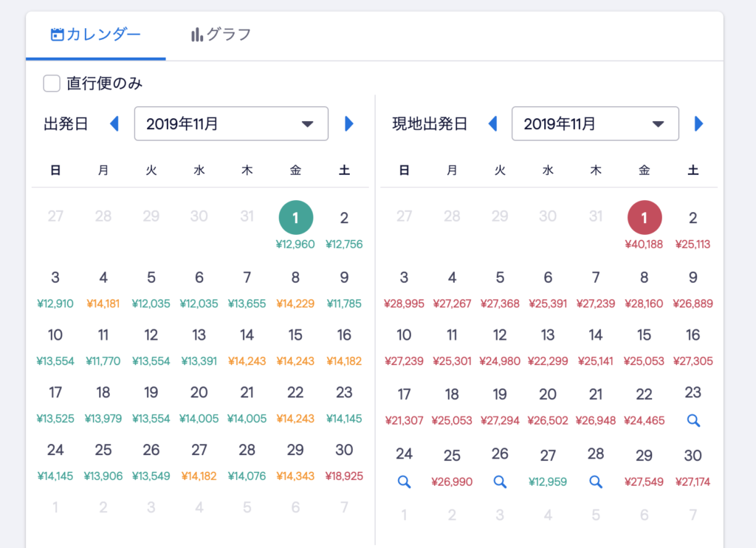
Task: Select return date 27 priced ¥12,959
Action: (x=548, y=465)
